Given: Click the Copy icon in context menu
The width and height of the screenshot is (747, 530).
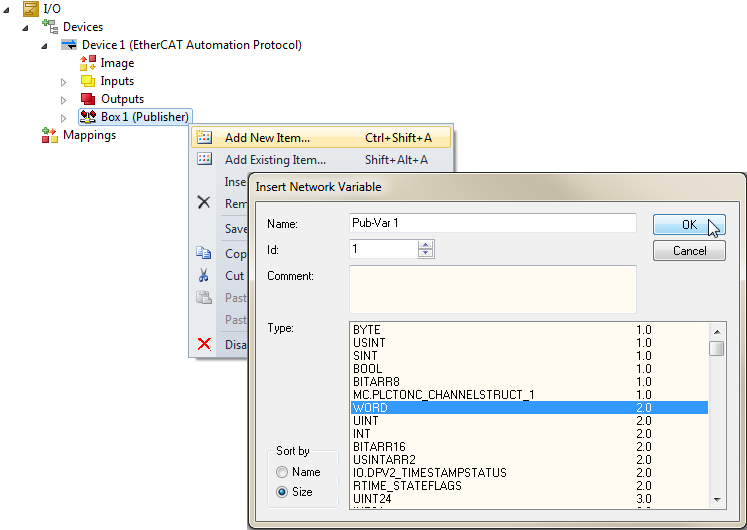Looking at the screenshot, I should 204,253.
